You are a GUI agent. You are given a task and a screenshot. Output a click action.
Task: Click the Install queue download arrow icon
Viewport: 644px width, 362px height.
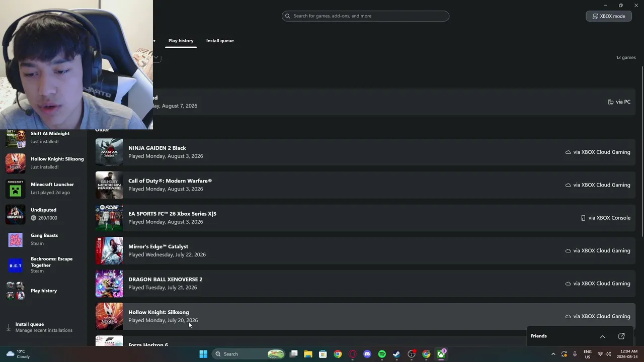tap(8, 327)
